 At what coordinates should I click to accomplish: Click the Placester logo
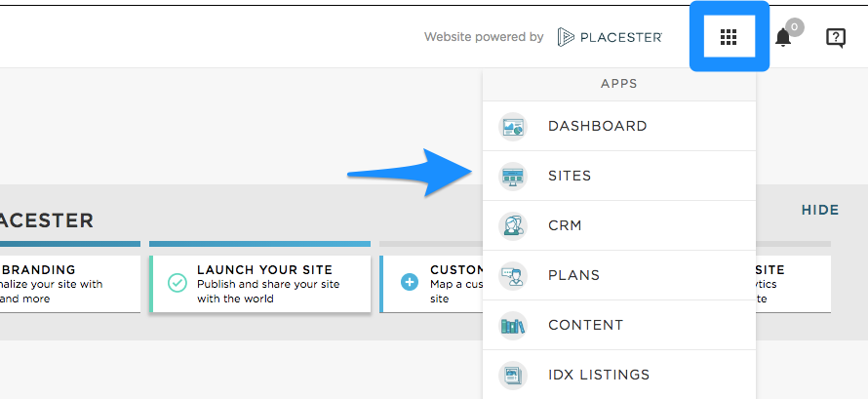pyautogui.click(x=610, y=37)
